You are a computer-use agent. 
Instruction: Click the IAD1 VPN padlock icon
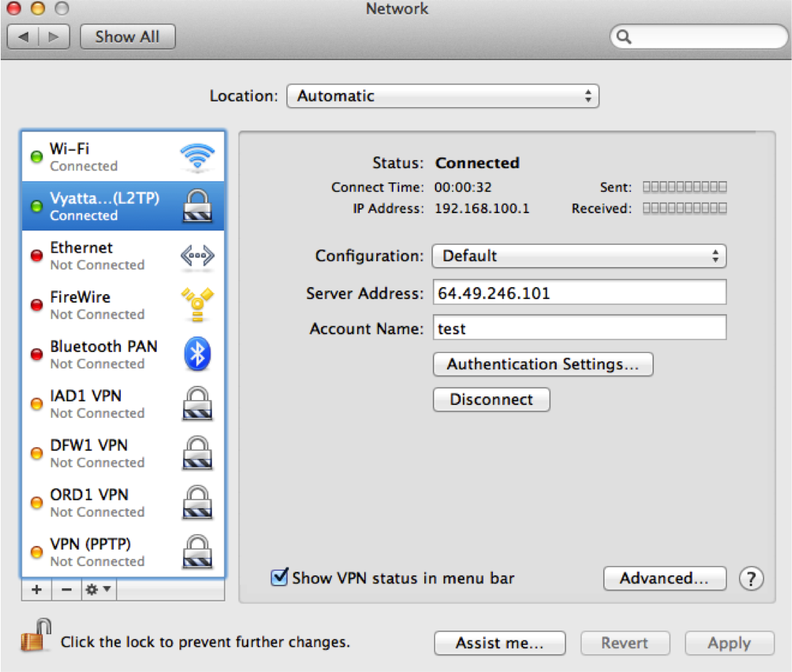click(x=197, y=403)
